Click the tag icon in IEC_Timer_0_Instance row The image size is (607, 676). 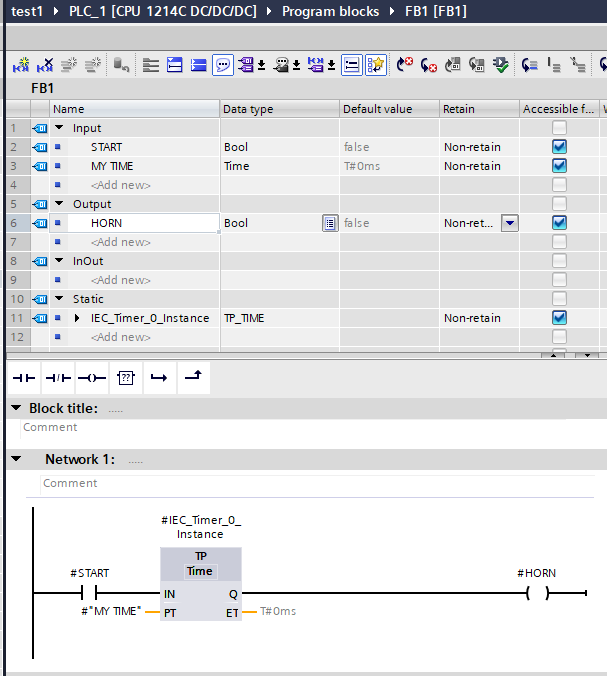pyautogui.click(x=40, y=318)
